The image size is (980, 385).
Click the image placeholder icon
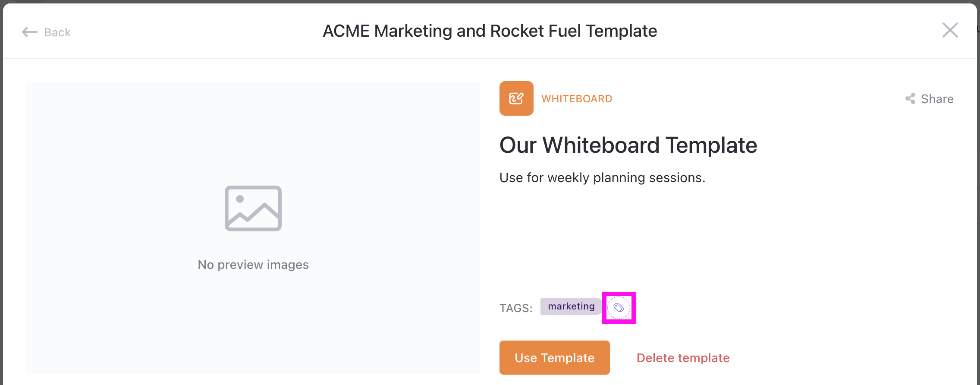coord(253,208)
